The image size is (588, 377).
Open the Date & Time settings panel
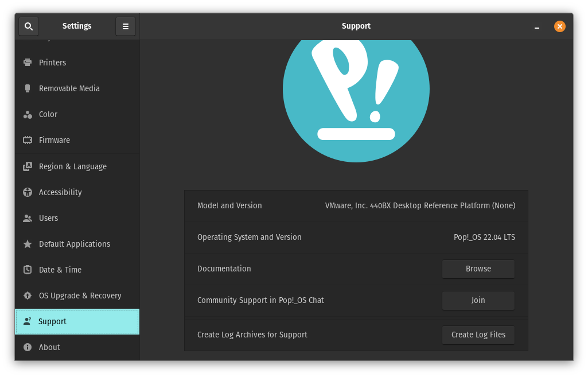point(60,270)
